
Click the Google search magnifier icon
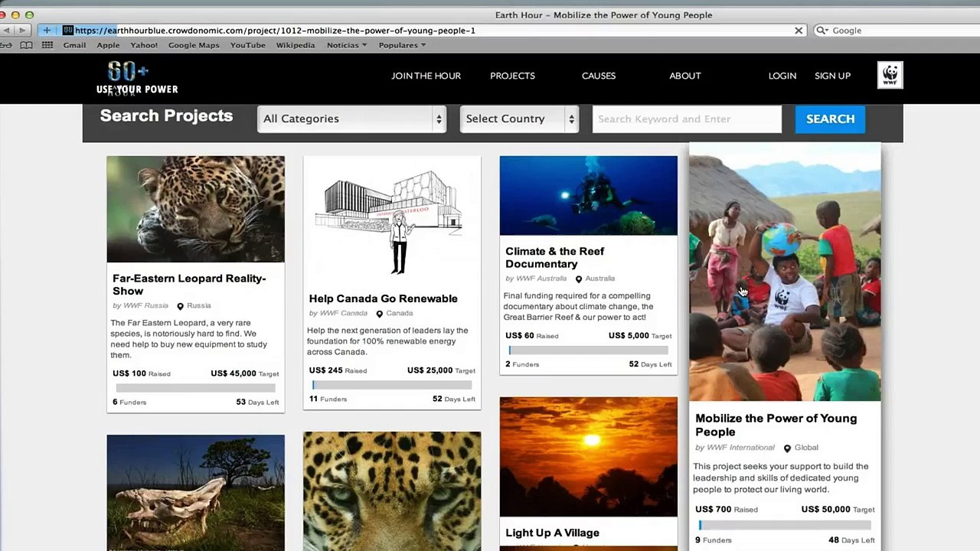[x=822, y=31]
